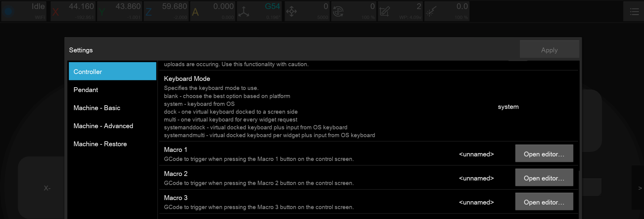Screen dimensions: 644x219
Task: Open editor for Macro 1
Action: (544, 154)
